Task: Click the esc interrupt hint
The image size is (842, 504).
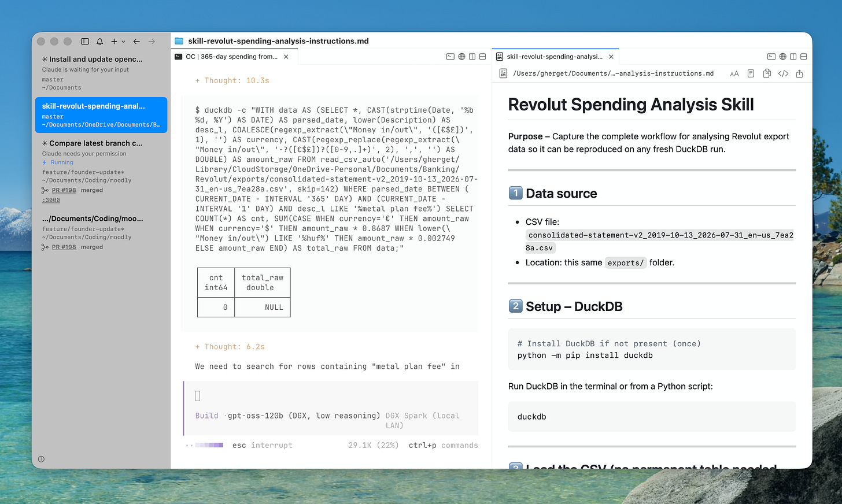Action: click(263, 445)
